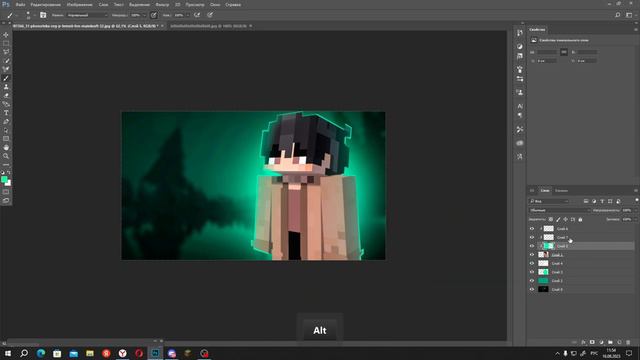Add layer style fx icon

(583, 342)
